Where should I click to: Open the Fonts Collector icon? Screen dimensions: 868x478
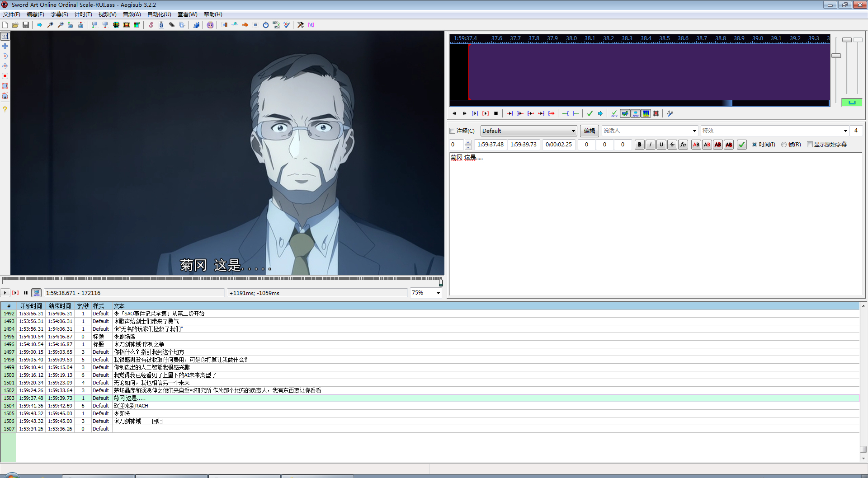click(x=182, y=25)
